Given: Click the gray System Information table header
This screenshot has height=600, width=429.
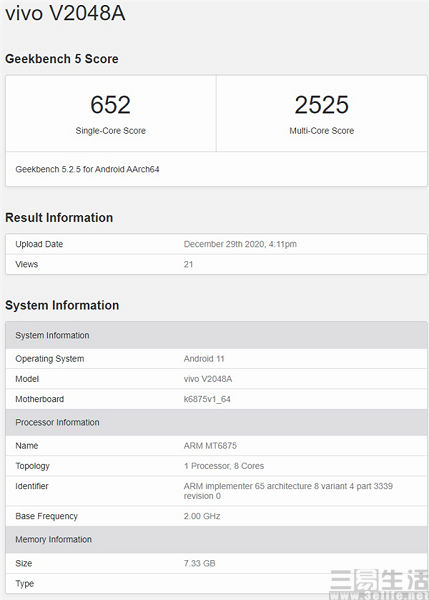Looking at the screenshot, I should click(x=216, y=335).
